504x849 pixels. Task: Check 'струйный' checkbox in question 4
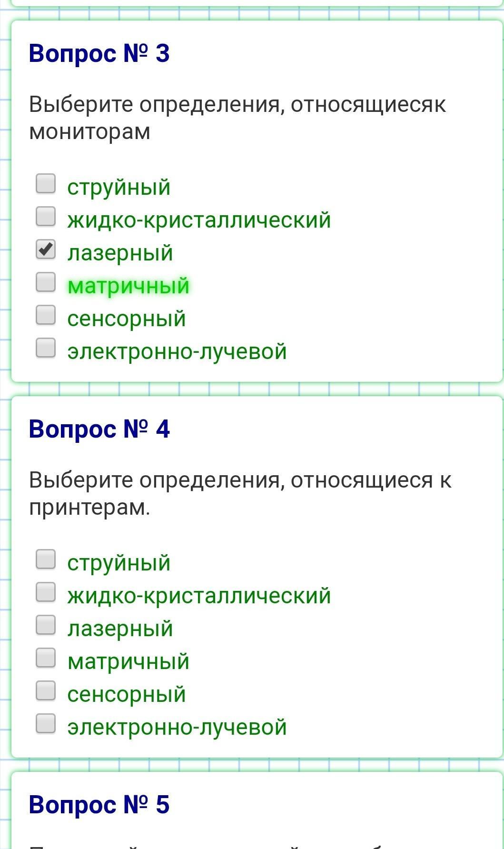point(46,559)
